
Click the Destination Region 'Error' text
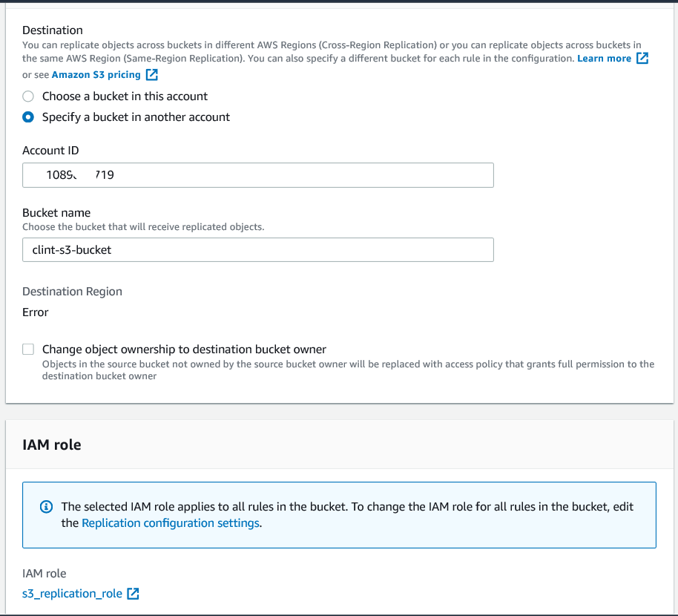click(36, 312)
